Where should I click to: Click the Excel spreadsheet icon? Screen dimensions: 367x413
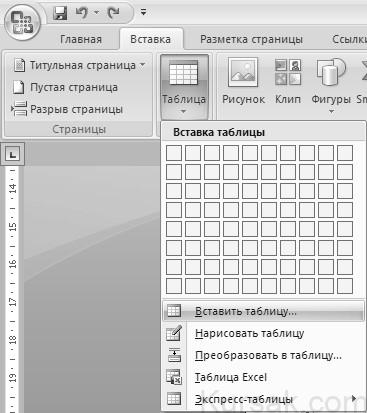click(174, 377)
